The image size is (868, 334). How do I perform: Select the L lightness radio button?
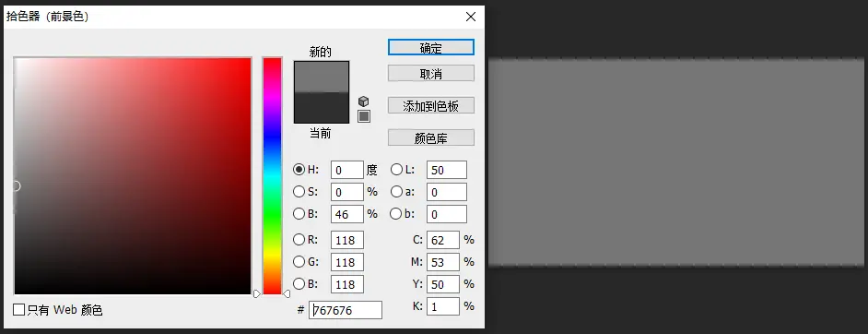point(396,170)
